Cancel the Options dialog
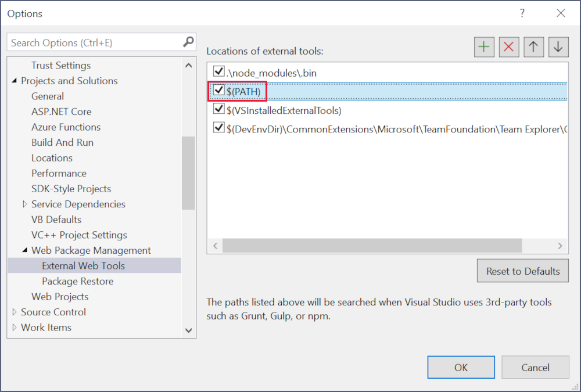 click(536, 367)
